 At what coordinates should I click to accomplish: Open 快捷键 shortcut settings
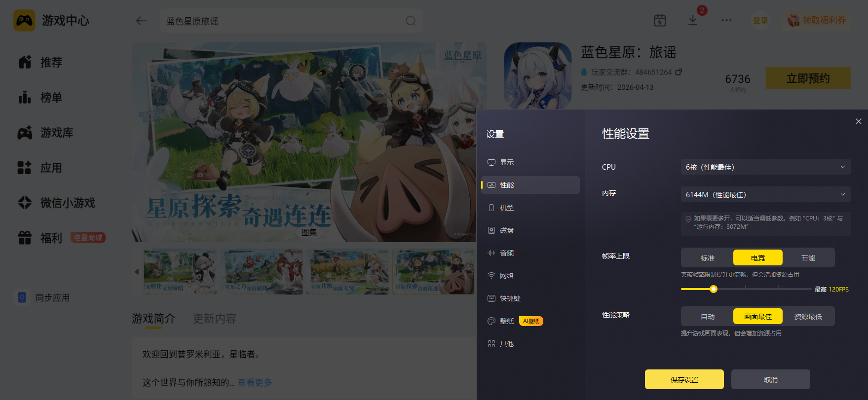click(530, 298)
